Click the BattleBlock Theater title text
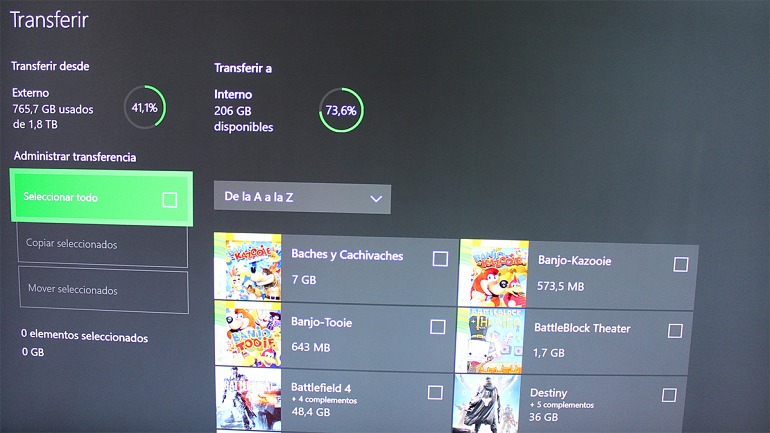The height and width of the screenshot is (433, 770). click(582, 328)
